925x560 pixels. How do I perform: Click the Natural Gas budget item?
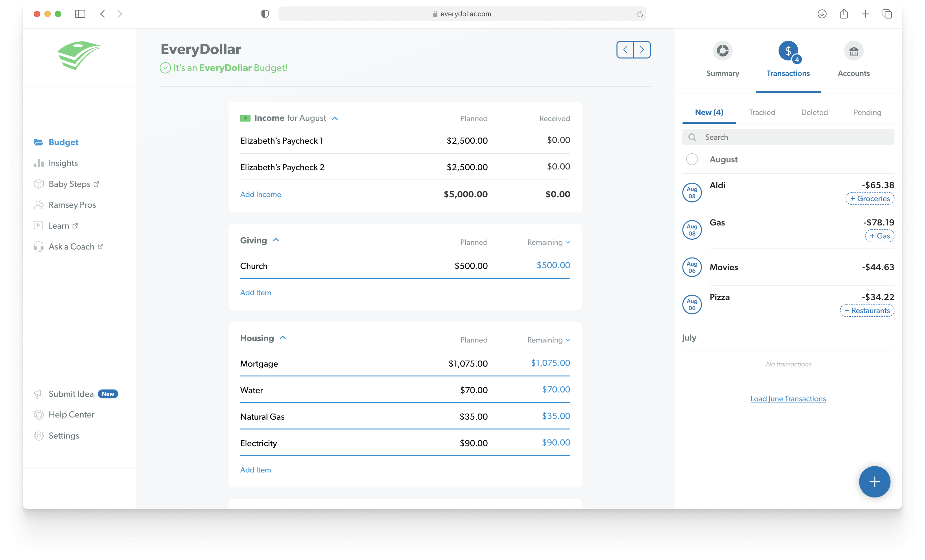[x=262, y=417]
